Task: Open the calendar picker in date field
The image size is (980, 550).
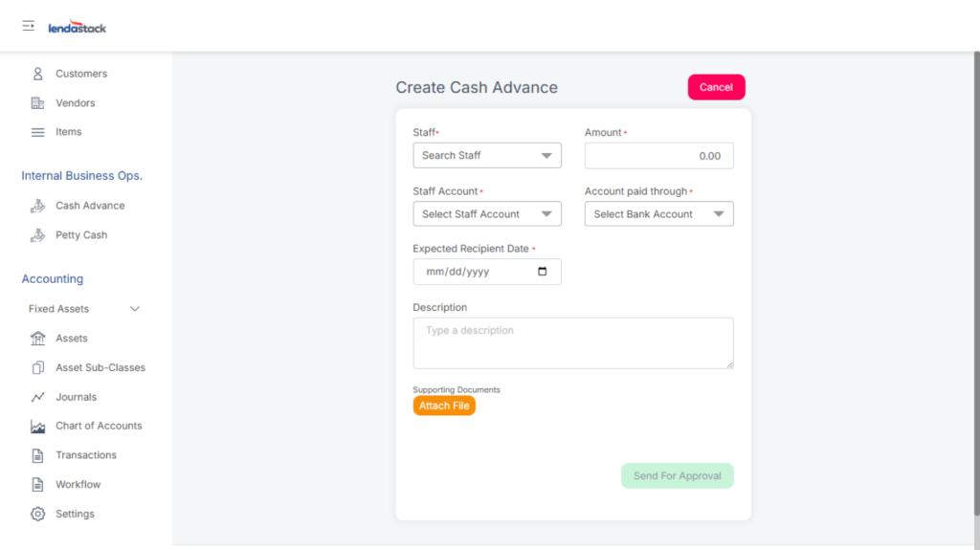Action: [x=543, y=272]
